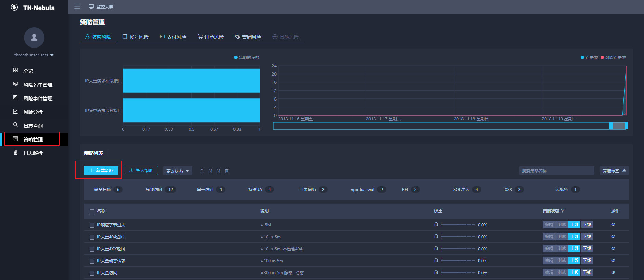Switch to the 营销风险 tab

[248, 37]
